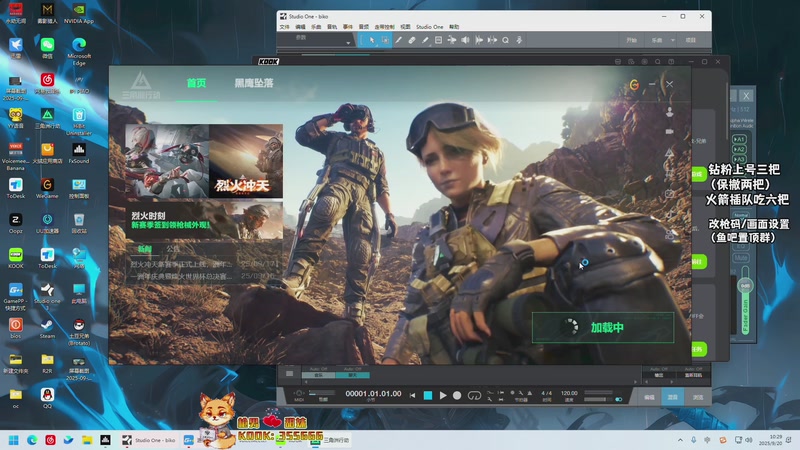Click the orange G icon in launcher header
The height and width of the screenshot is (450, 800).
point(634,84)
